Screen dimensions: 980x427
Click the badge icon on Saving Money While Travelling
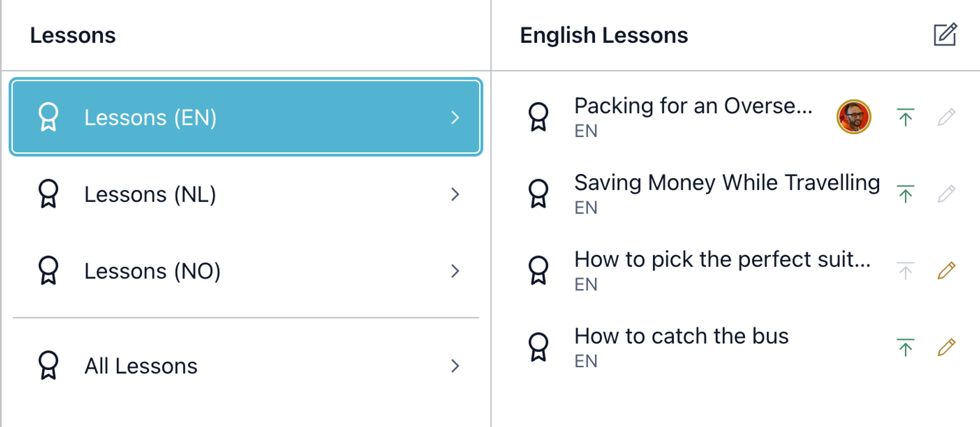539,194
